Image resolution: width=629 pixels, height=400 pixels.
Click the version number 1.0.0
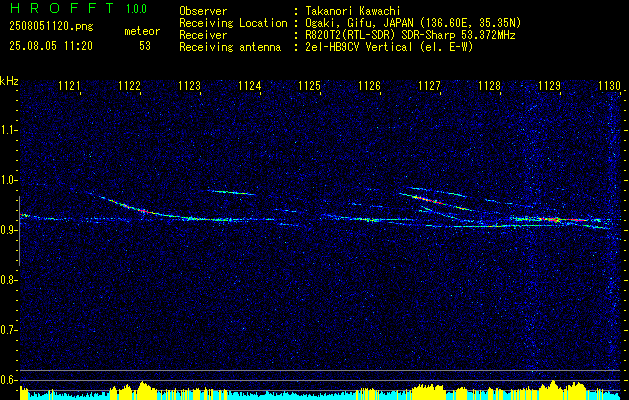tap(136, 9)
